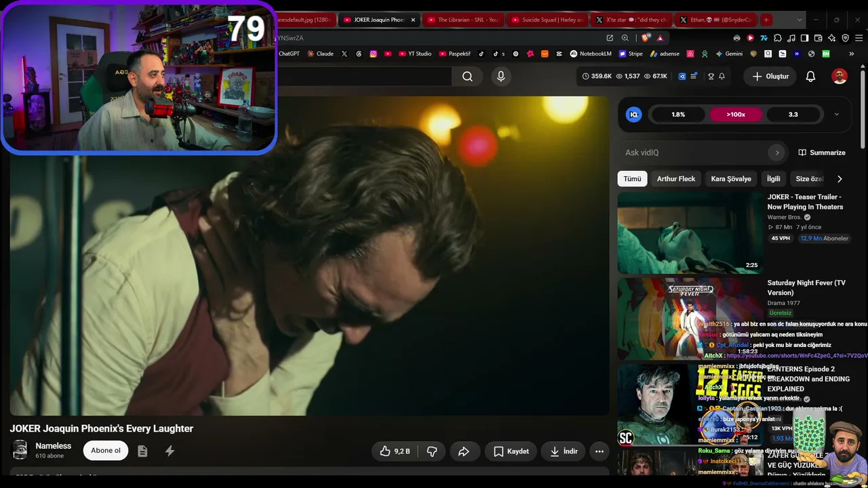Open the Stripe bookmark

[630, 54]
